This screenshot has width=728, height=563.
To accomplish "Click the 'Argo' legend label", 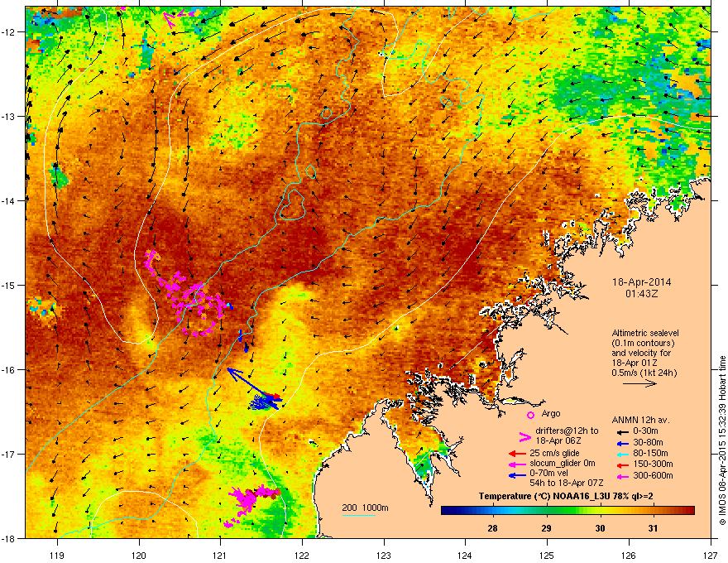I will pyautogui.click(x=551, y=413).
